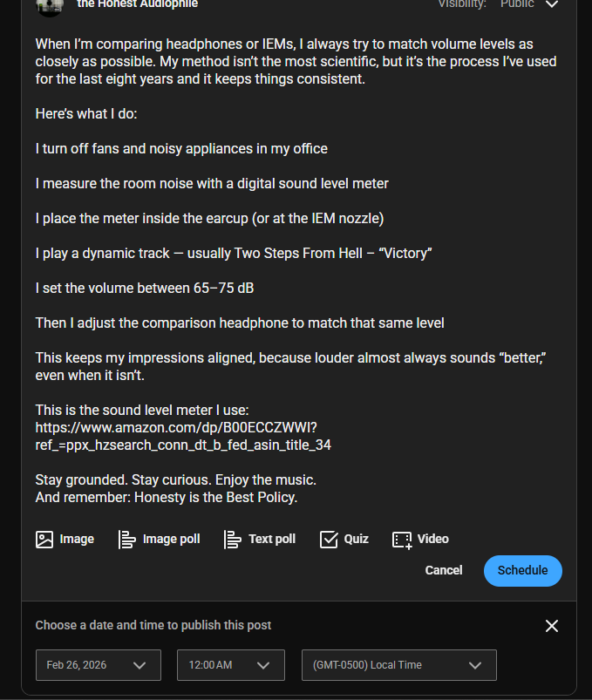Click the chevron arrow in the time field
The width and height of the screenshot is (592, 700).
[264, 665]
